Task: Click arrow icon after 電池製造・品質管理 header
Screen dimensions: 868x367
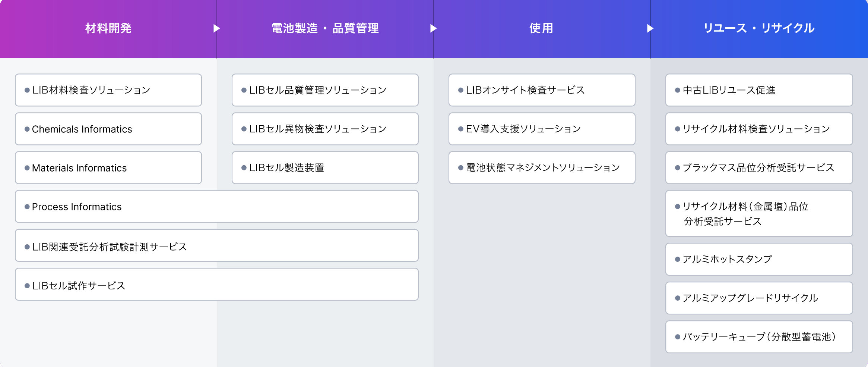Action: (x=433, y=28)
